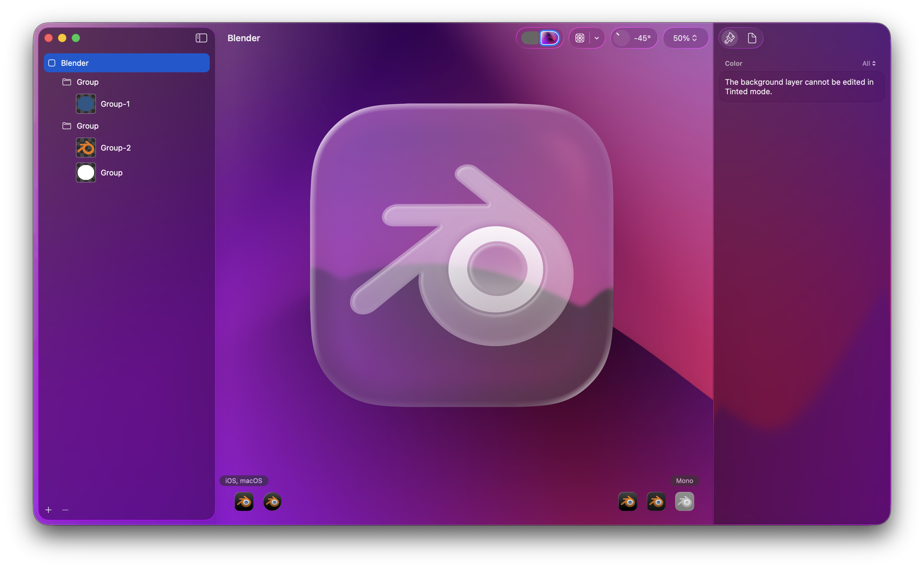Open the Appearance paintbrush inspector
924x569 pixels.
pyautogui.click(x=729, y=38)
